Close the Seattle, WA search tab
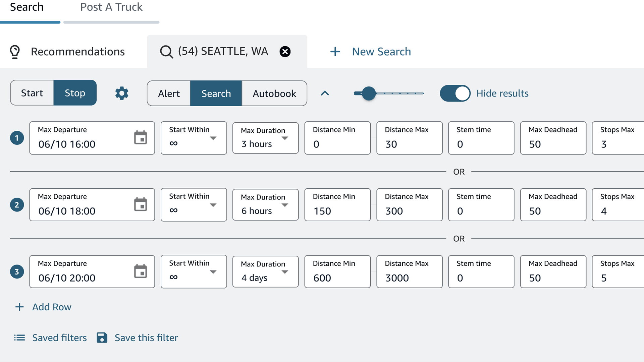The width and height of the screenshot is (644, 362). [285, 52]
